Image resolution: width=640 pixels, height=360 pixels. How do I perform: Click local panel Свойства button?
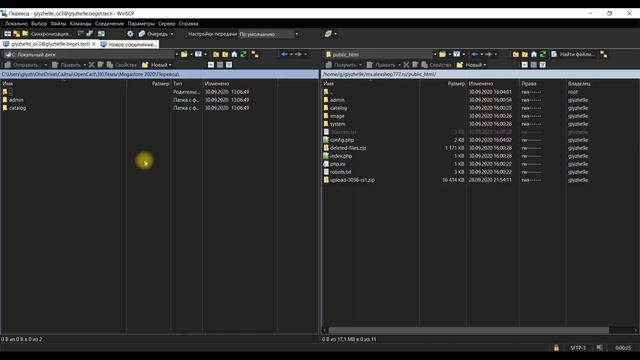tap(122, 65)
